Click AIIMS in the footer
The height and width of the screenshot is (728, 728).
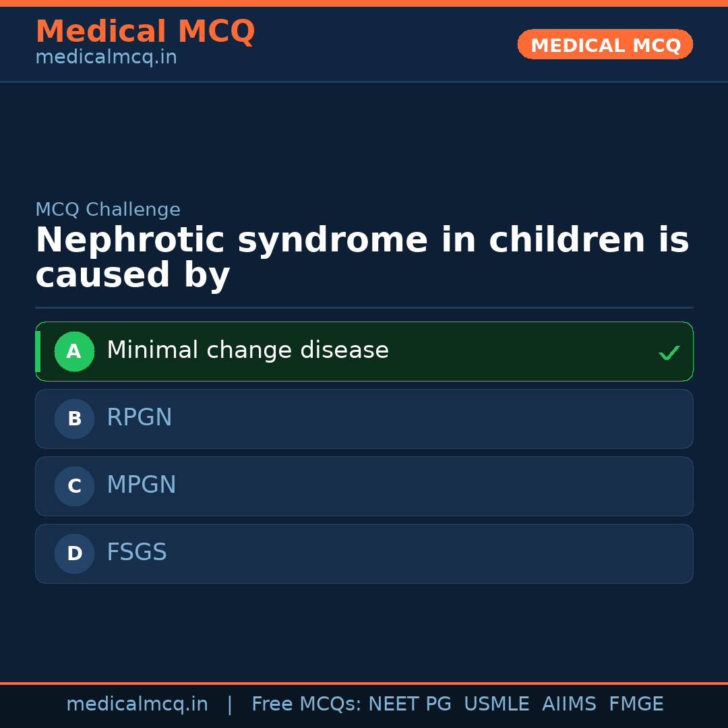tap(569, 704)
